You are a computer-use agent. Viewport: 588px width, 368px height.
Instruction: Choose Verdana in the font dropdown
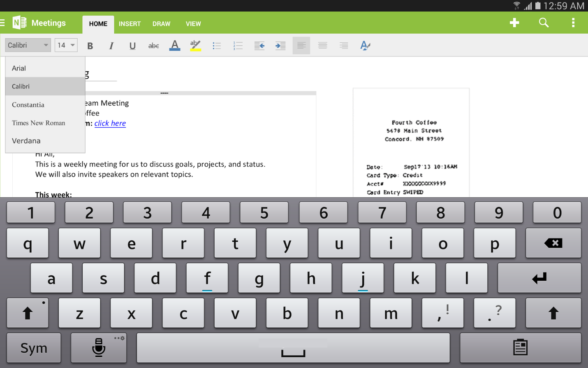[26, 140]
